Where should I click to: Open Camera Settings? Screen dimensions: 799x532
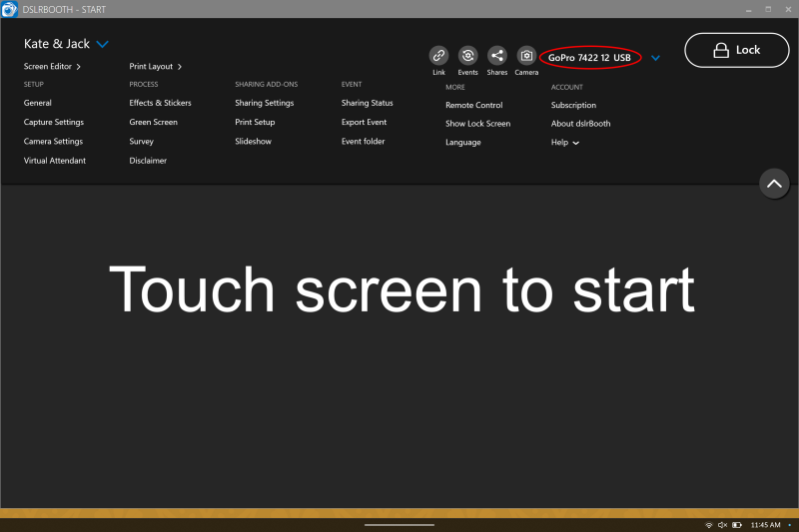[x=53, y=142]
